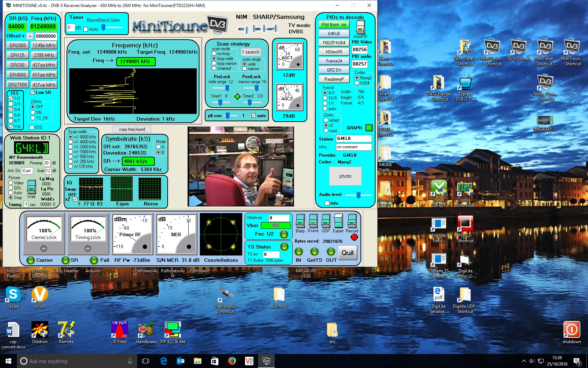Click the Edge browser taskbar icon

(x=163, y=361)
